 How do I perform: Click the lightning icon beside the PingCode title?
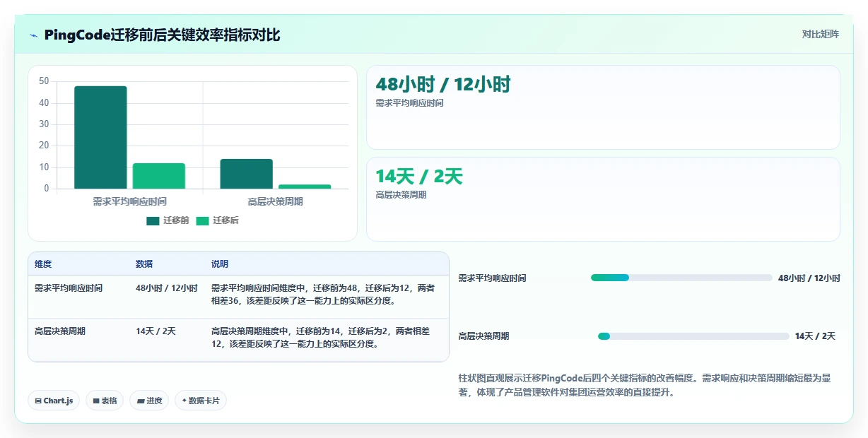click(34, 35)
